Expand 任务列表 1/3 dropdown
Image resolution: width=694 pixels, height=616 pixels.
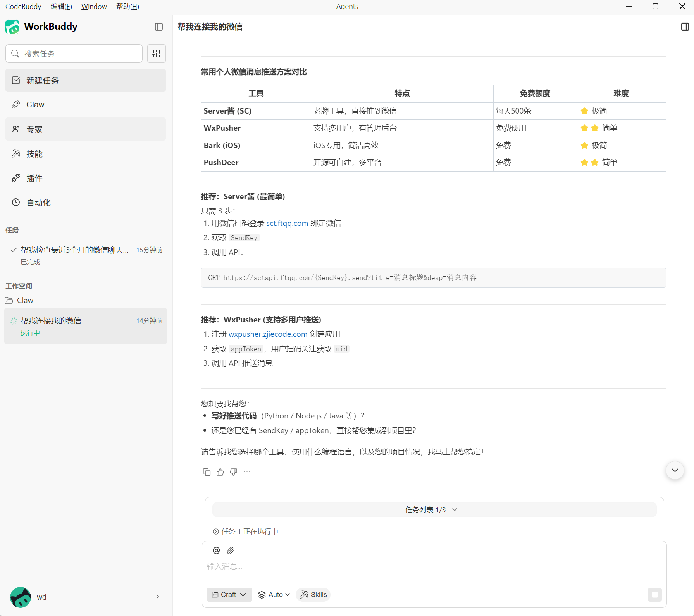click(x=434, y=510)
